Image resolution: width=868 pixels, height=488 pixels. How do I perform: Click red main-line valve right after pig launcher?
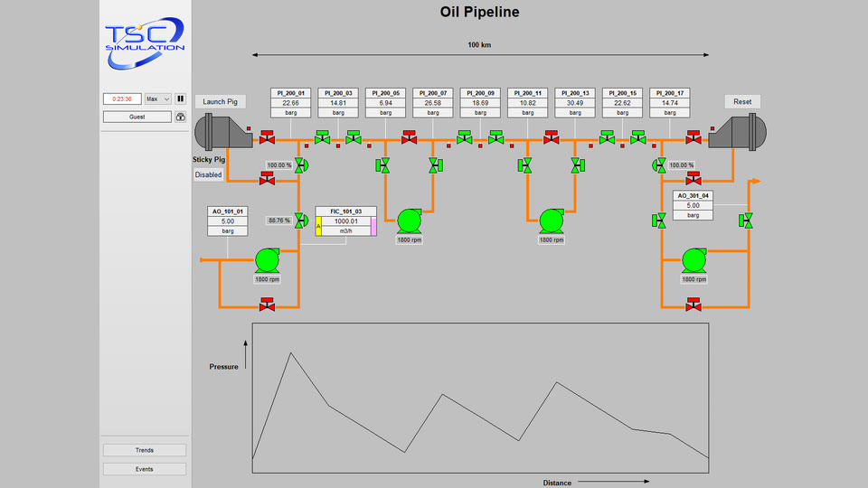click(x=267, y=137)
